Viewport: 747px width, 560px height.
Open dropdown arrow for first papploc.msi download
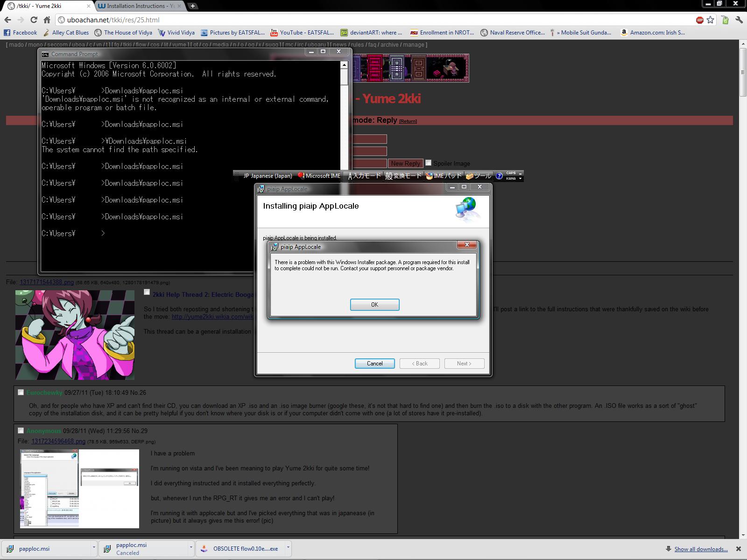click(94, 548)
